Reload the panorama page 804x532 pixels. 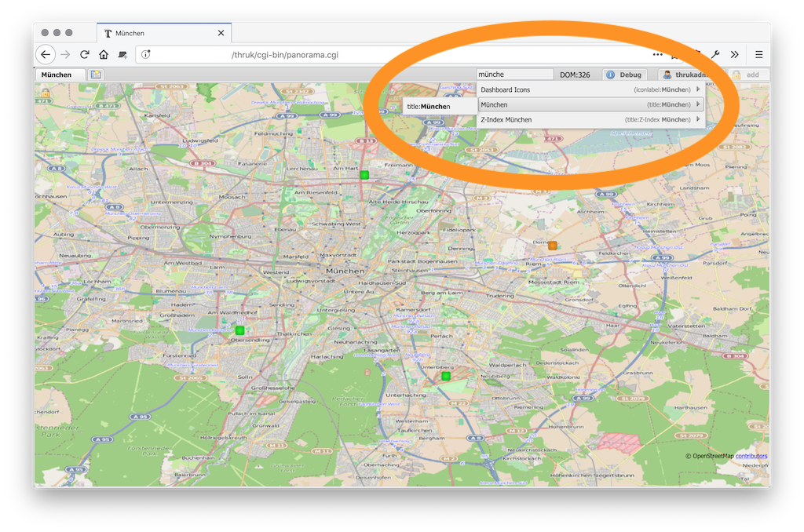[85, 54]
